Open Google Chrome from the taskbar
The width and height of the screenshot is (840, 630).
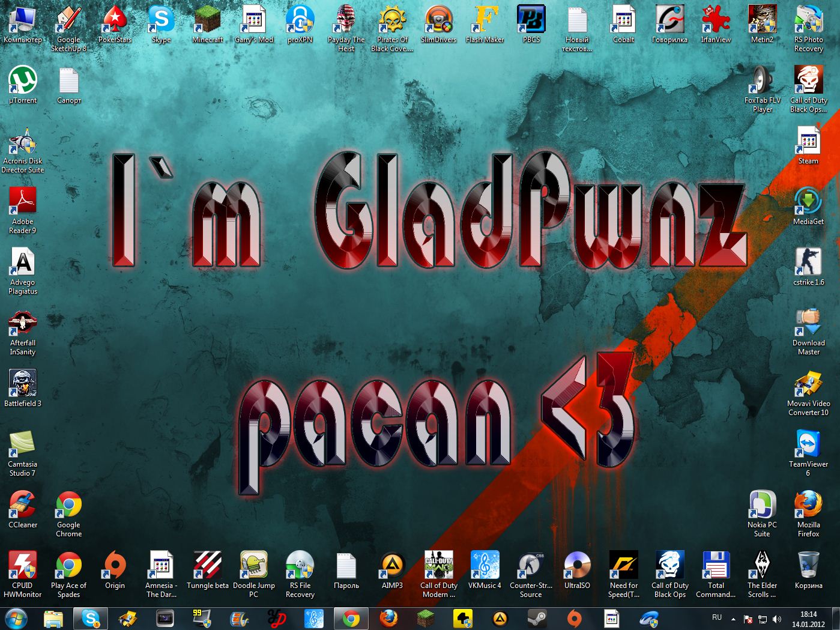(x=351, y=618)
